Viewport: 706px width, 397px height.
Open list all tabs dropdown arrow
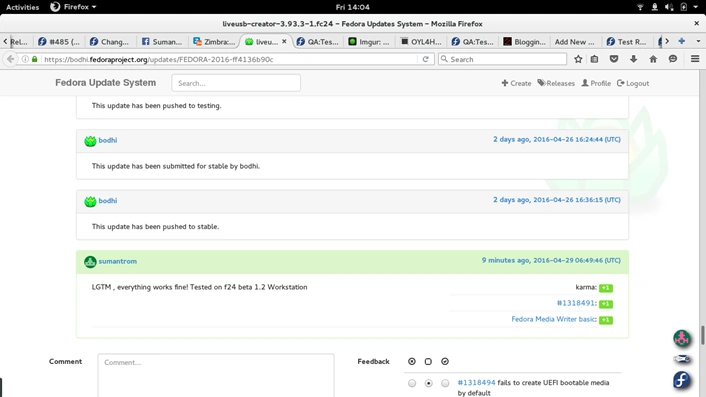pyautogui.click(x=698, y=41)
